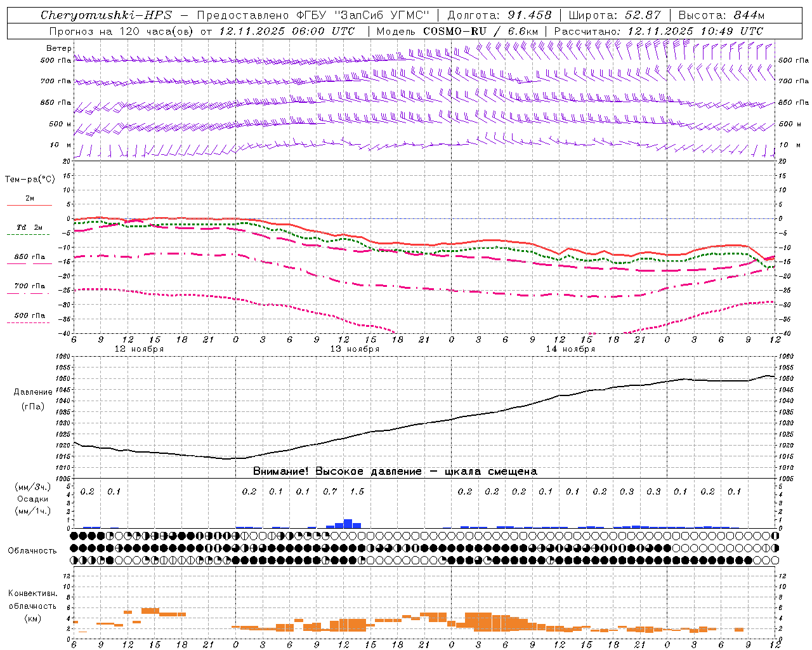Click the '13 ноября' date label
The height and width of the screenshot is (650, 812).
click(355, 349)
